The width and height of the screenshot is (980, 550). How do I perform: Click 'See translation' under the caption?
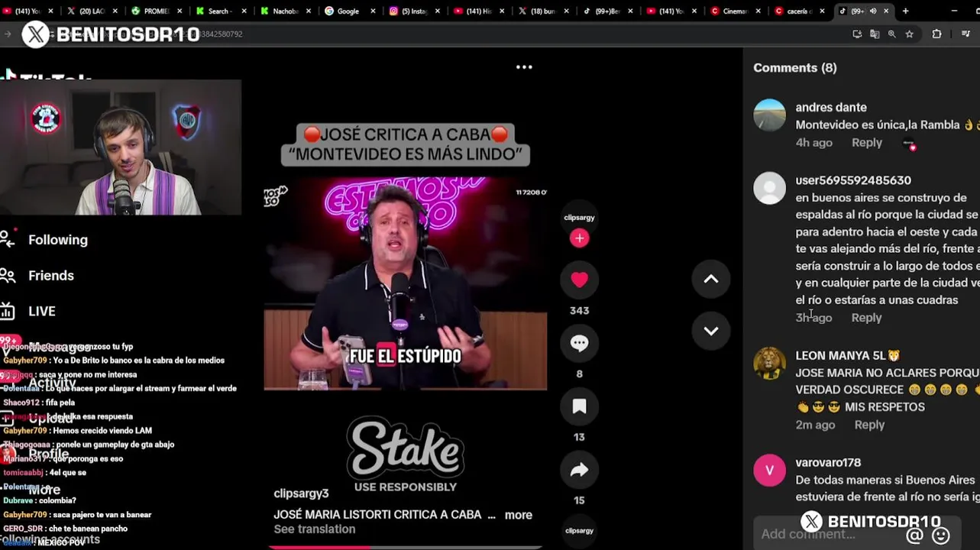[315, 529]
